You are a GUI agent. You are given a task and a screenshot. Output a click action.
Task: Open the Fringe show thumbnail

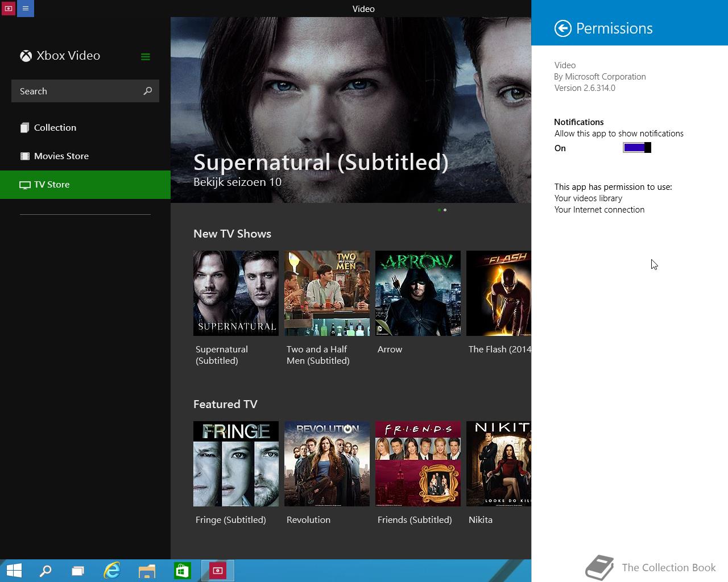click(236, 464)
